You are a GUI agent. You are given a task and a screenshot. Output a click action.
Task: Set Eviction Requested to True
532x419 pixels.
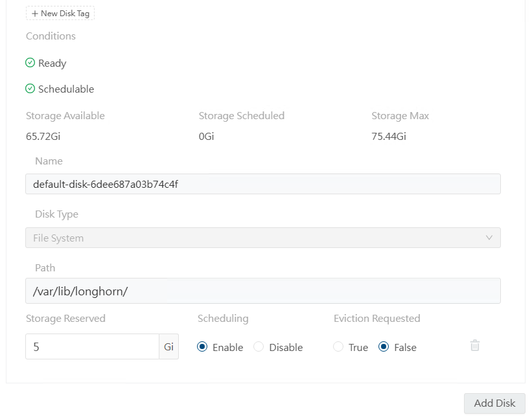(338, 347)
